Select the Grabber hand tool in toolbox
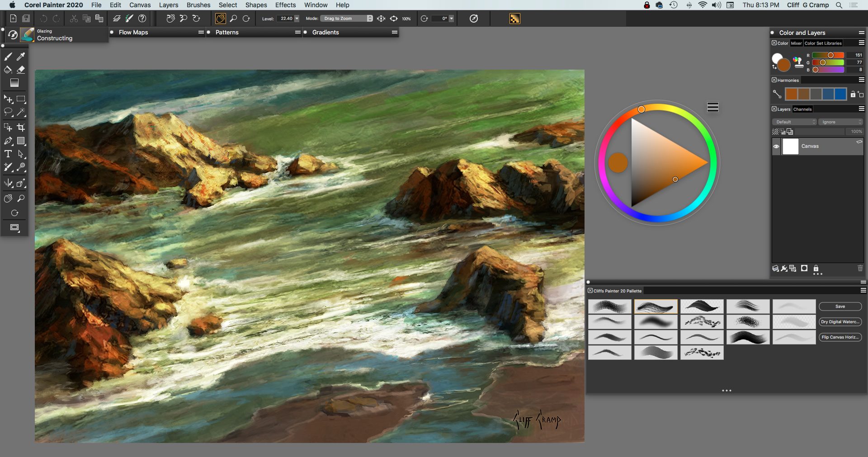Screen dimensions: 868x457 click(8, 198)
